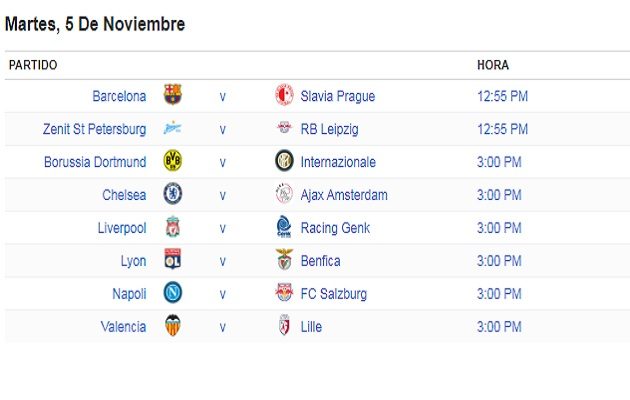This screenshot has width=630, height=400.
Task: Click the Borussia Dortmund yellow logo
Action: [173, 162]
